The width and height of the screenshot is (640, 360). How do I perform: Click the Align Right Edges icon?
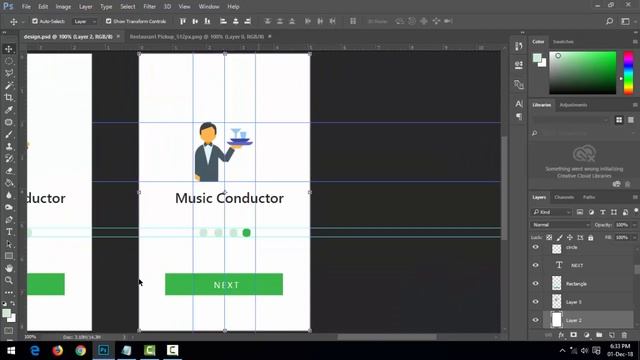pos(248,21)
